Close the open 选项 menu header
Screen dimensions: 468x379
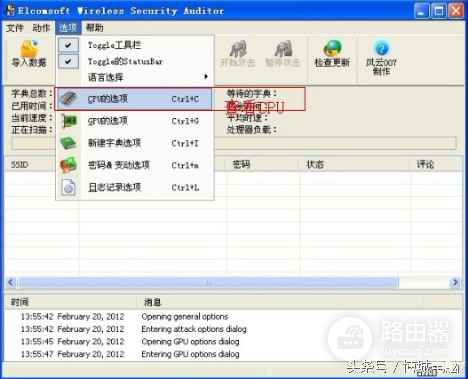[68, 28]
